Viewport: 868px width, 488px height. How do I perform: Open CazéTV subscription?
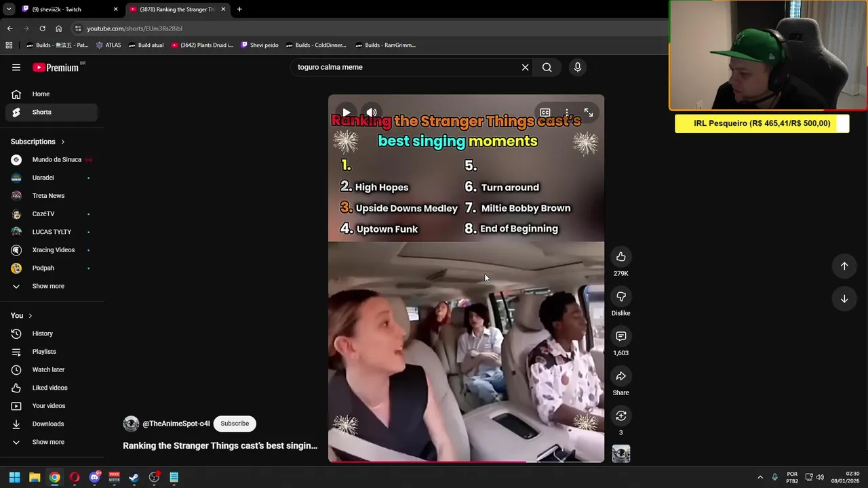[x=52, y=213]
